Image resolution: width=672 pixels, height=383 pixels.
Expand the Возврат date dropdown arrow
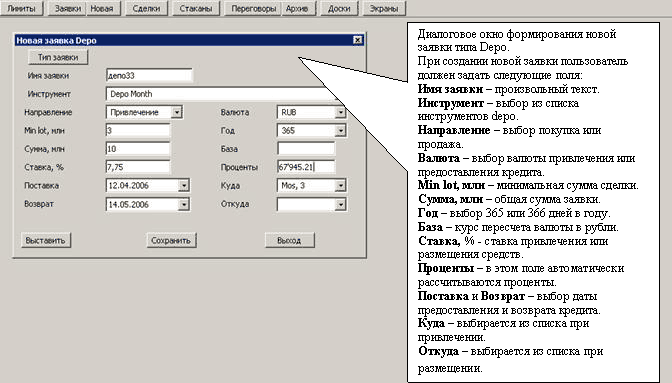pyautogui.click(x=183, y=204)
